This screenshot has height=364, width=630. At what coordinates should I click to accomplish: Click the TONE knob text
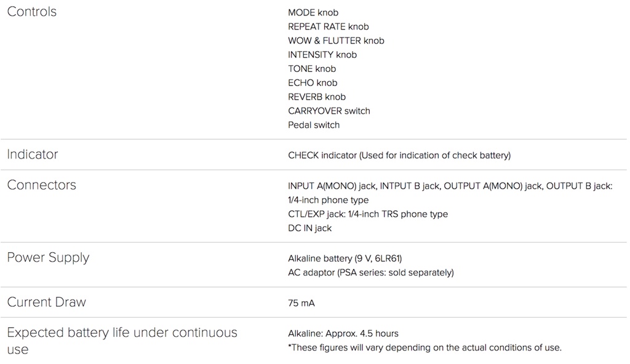[311, 69]
